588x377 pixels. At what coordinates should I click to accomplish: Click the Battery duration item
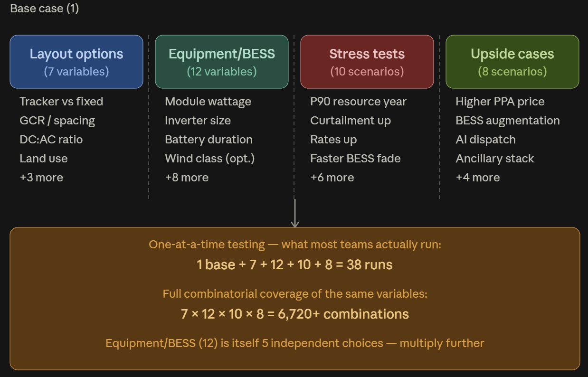click(209, 140)
